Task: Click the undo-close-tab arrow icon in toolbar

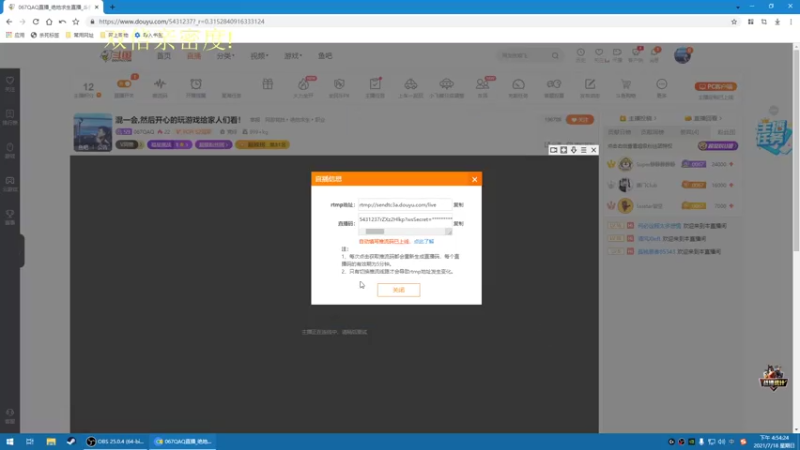Action: [62, 21]
